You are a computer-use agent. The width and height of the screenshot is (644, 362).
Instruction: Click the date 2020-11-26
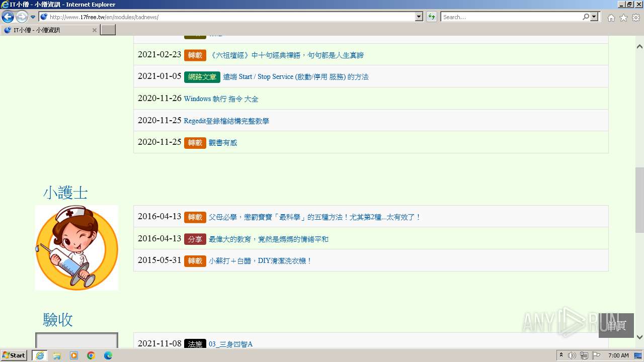pyautogui.click(x=159, y=99)
